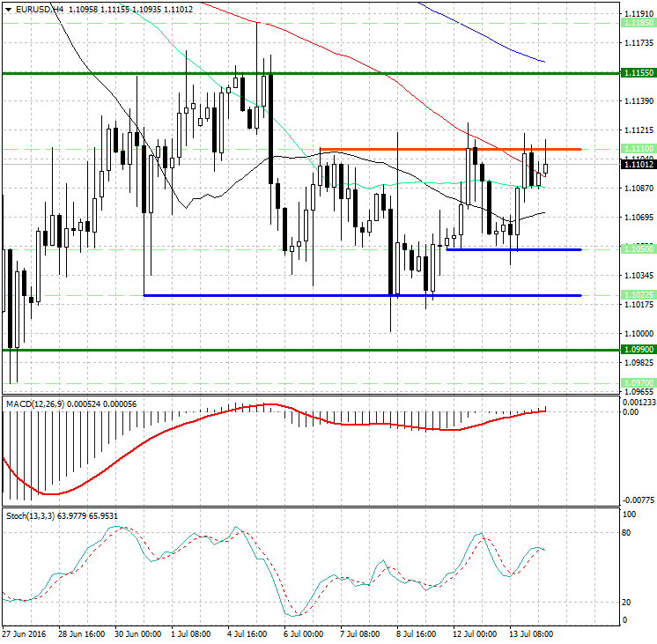Click the 6 Jul 00:00 time label
657x644 pixels.
303,633
